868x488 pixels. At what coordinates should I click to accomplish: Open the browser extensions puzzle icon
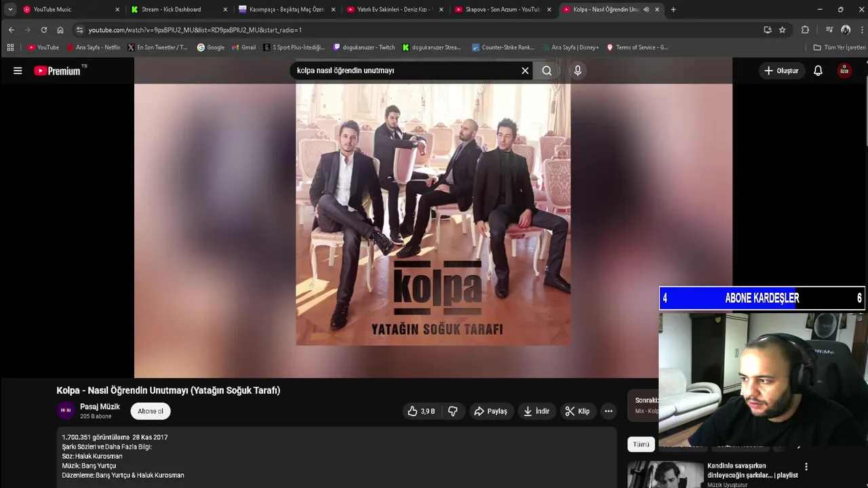click(805, 30)
